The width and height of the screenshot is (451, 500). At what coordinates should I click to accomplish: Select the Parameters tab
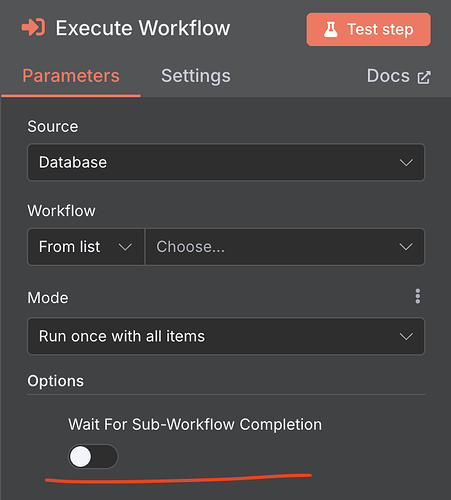(71, 76)
